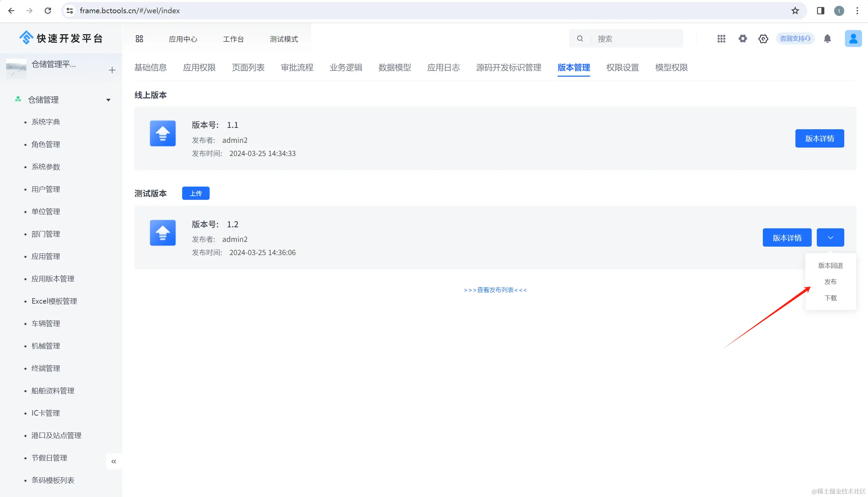
Task: Bookmark this page with the star icon
Action: (x=795, y=11)
